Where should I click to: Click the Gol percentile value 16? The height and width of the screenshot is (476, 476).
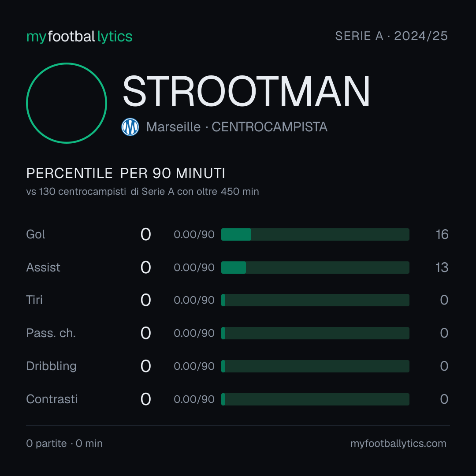(x=442, y=234)
